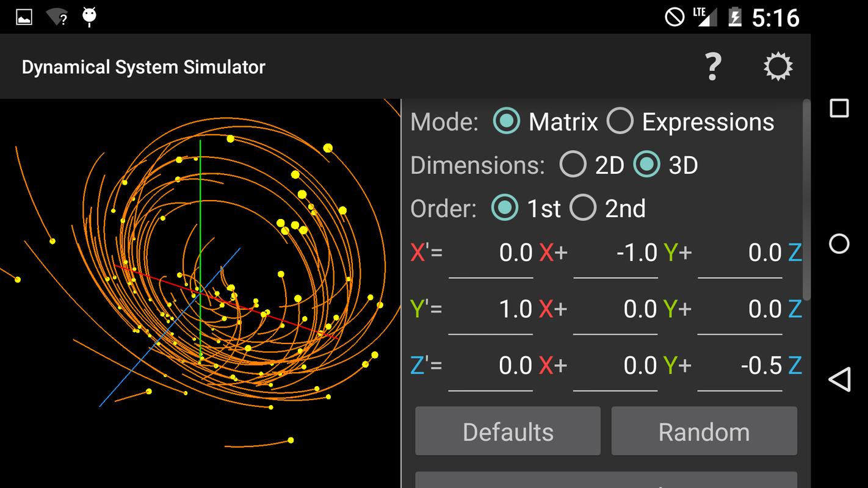Open the help question mark icon
The image size is (868, 488).
tap(713, 66)
